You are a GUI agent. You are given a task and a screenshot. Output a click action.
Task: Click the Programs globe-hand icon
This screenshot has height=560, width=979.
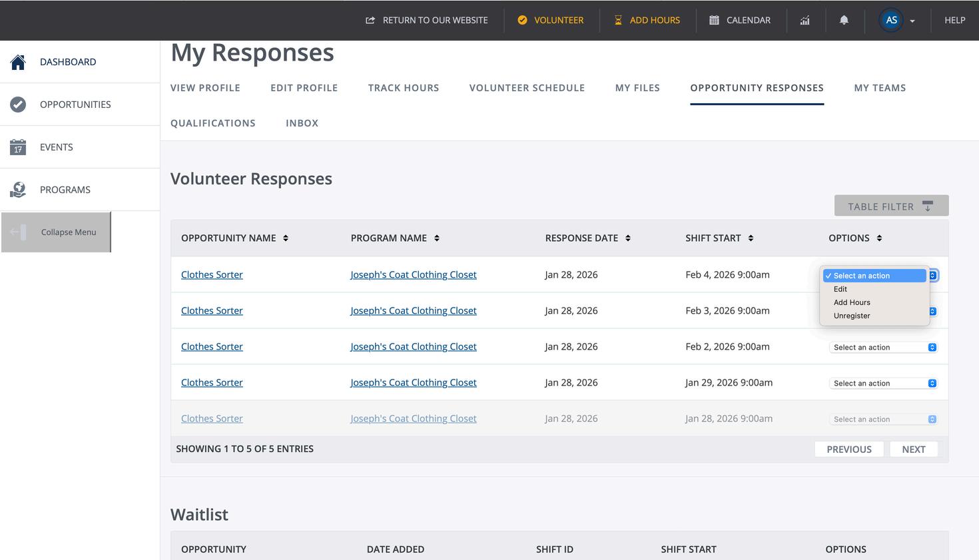[x=18, y=190]
